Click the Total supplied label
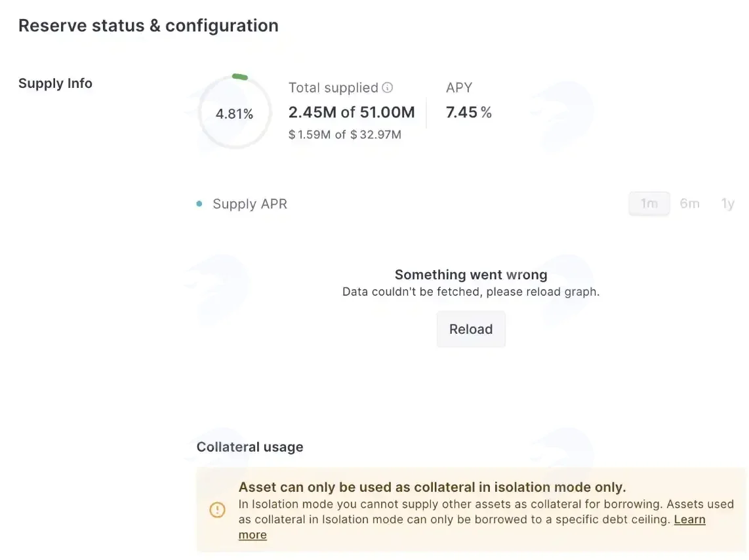The image size is (749, 560). [x=333, y=88]
